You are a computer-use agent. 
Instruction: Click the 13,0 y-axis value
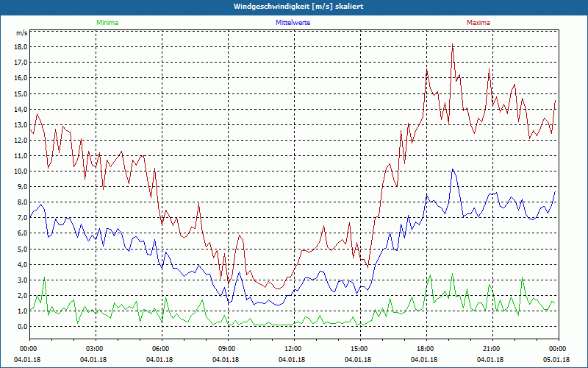[21, 124]
